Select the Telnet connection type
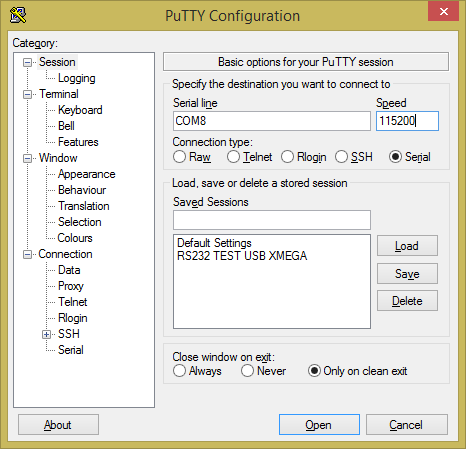466x449 pixels. coord(233,157)
